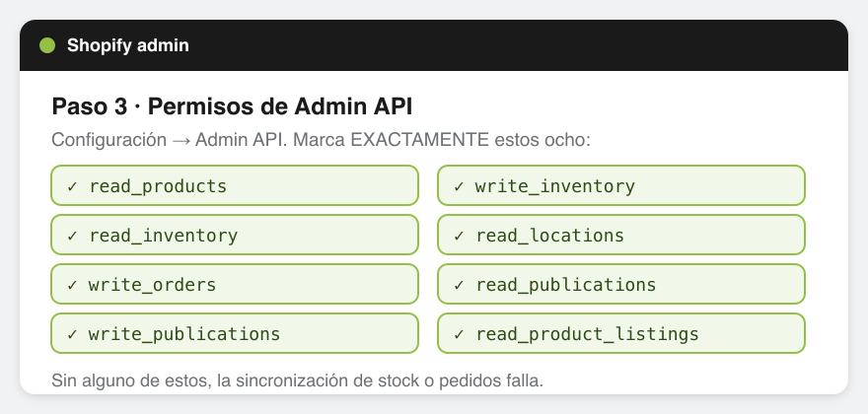Viewport: 868px width, 414px height.
Task: Toggle the write_publications permission
Action: 235,333
